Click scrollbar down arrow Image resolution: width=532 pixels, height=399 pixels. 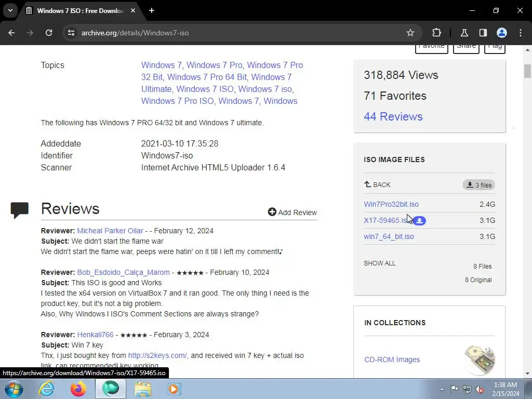[527, 374]
